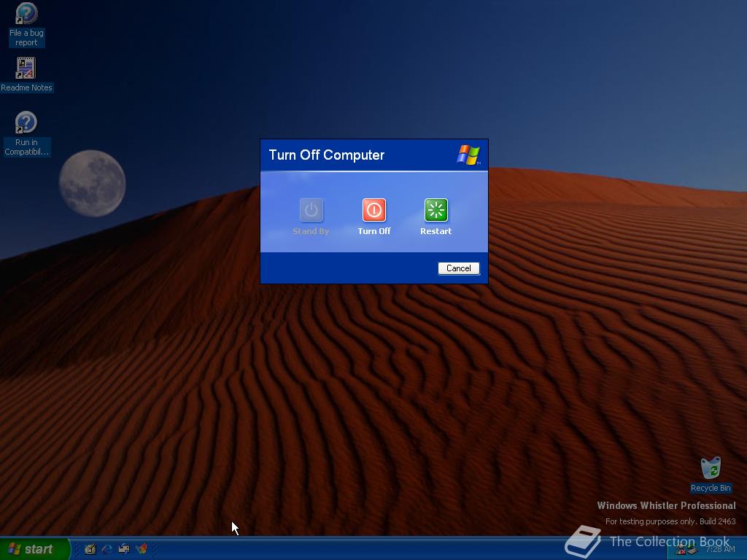Launch Internet Explorer from quick launch
The width and height of the screenshot is (747, 560).
tap(107, 549)
